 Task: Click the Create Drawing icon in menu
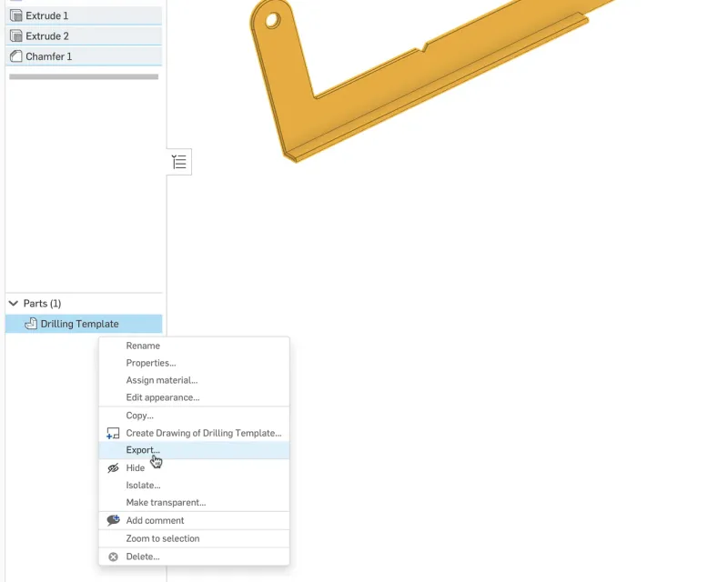[113, 433]
